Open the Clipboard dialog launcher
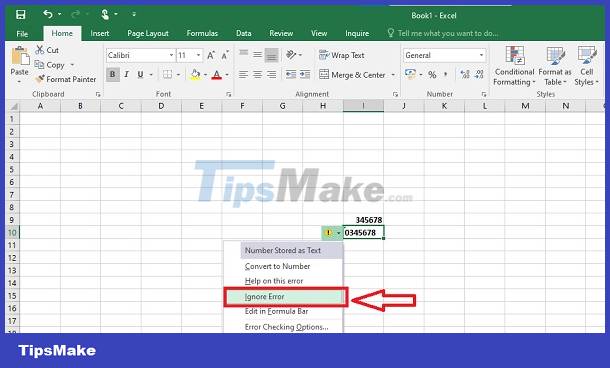This screenshot has width=610, height=368. (x=98, y=95)
